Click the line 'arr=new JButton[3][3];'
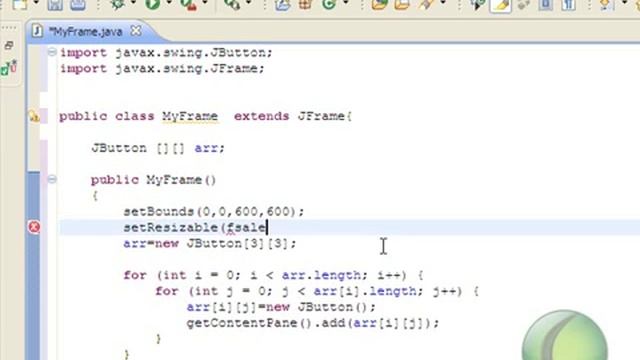The image size is (640, 360). (x=210, y=244)
